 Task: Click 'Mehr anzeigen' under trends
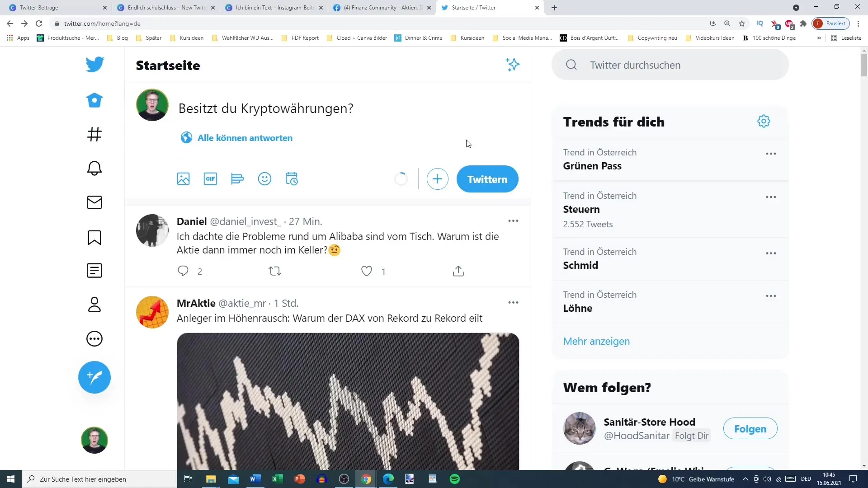[x=596, y=341]
